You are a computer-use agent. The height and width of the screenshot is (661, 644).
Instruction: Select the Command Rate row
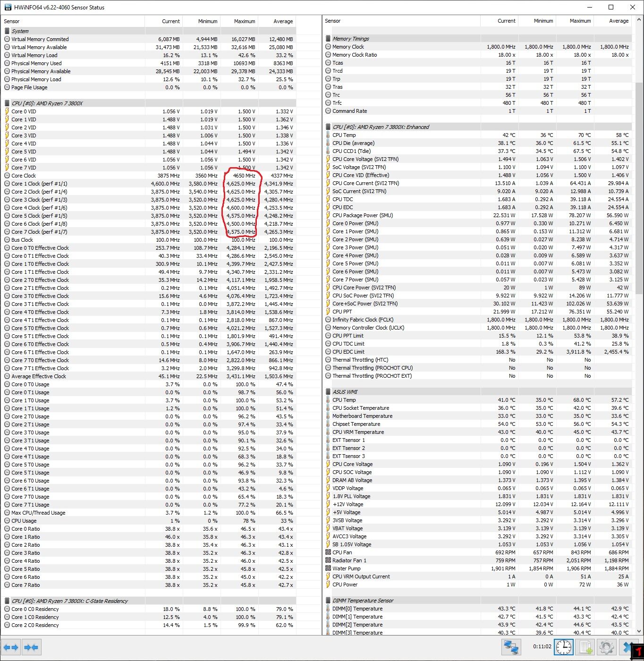[x=477, y=111]
